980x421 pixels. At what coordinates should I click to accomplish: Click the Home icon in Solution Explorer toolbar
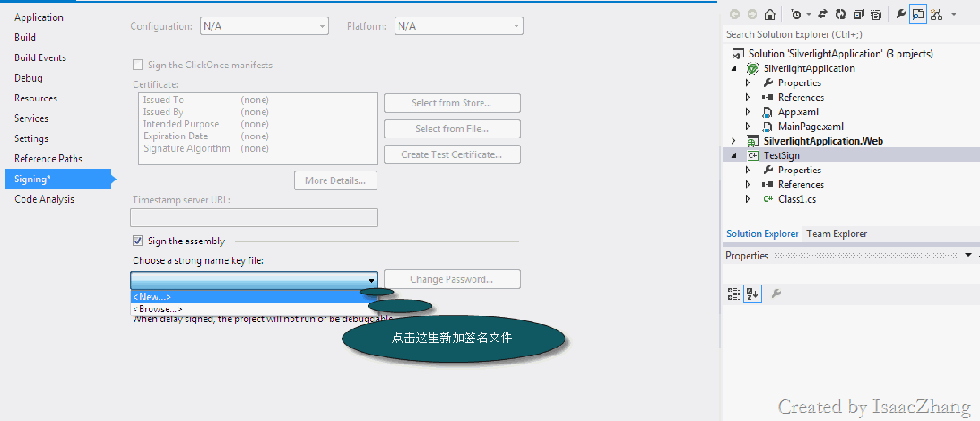(770, 14)
